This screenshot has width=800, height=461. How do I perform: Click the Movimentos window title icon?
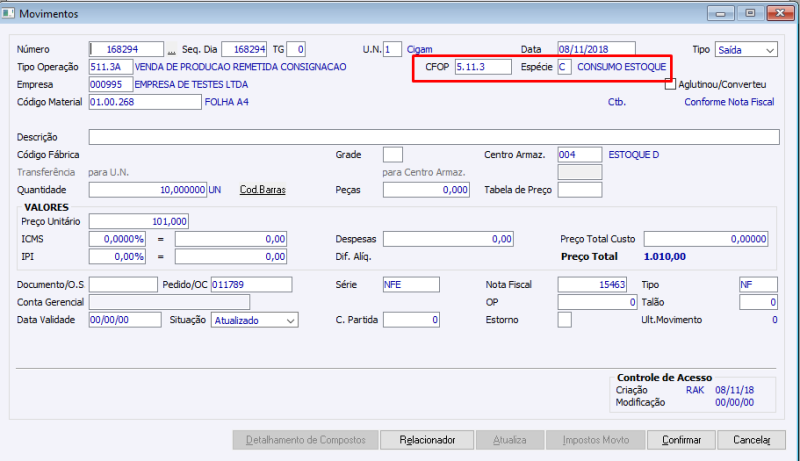pos(8,13)
